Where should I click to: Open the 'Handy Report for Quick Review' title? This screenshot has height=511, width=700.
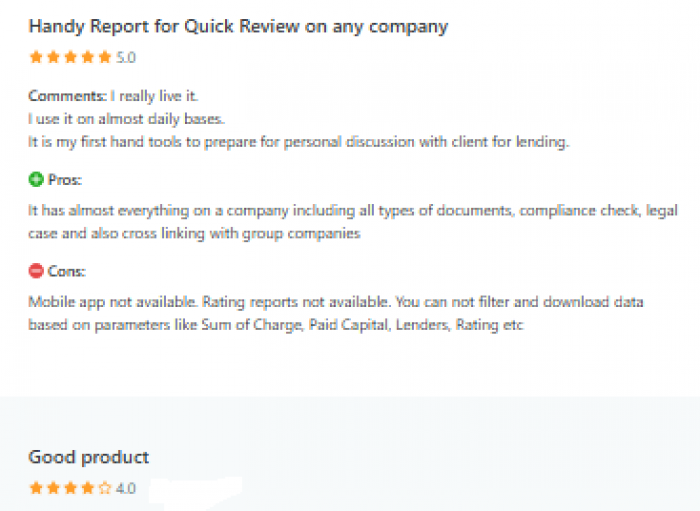pos(238,26)
